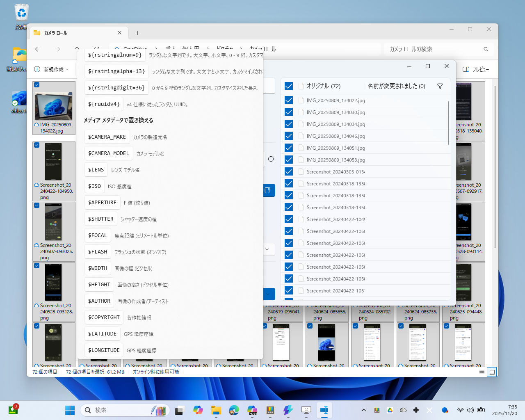Launch Microsoft Edge from the taskbar
The width and height of the screenshot is (525, 420).
[x=233, y=410]
